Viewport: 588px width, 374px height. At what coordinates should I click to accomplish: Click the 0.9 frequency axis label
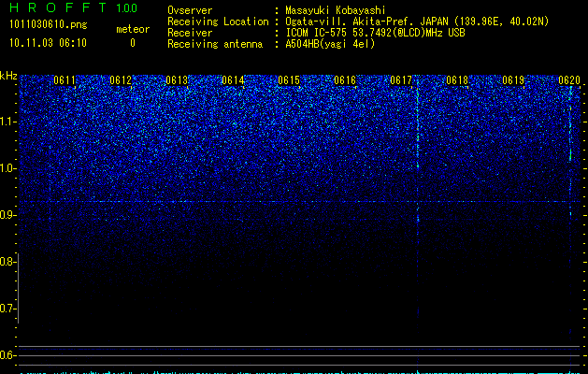tap(7, 215)
